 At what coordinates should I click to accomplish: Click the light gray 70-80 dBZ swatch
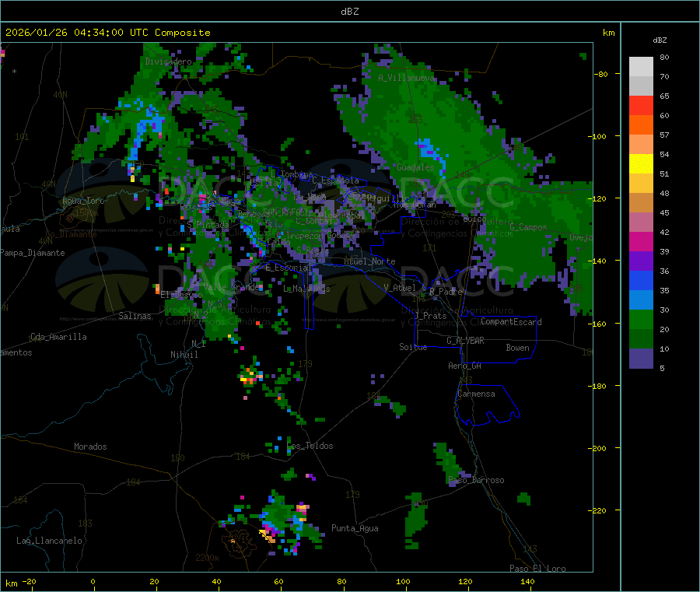click(641, 67)
